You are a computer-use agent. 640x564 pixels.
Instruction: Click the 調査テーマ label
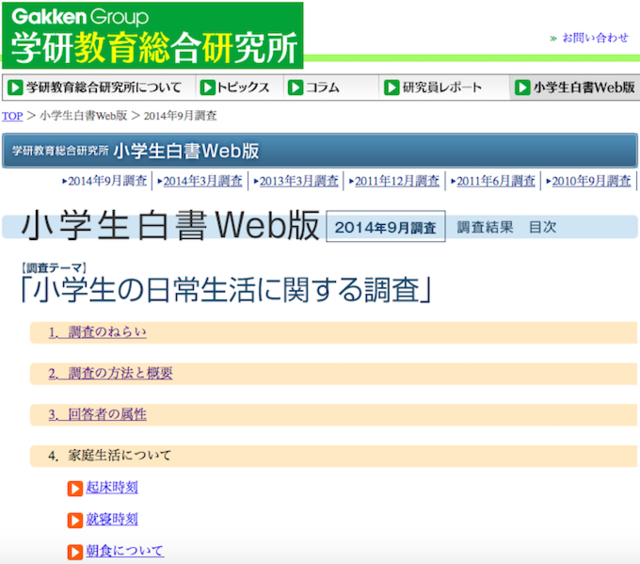(x=53, y=268)
